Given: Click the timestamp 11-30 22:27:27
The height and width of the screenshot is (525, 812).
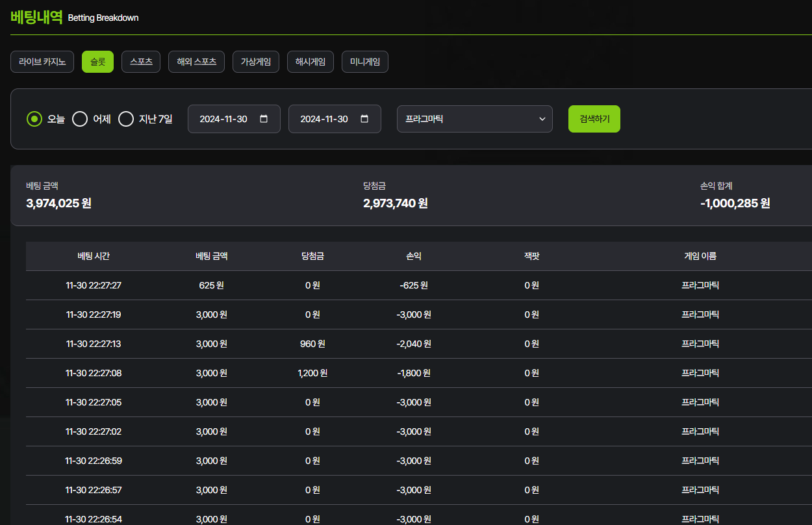Looking at the screenshot, I should [94, 285].
